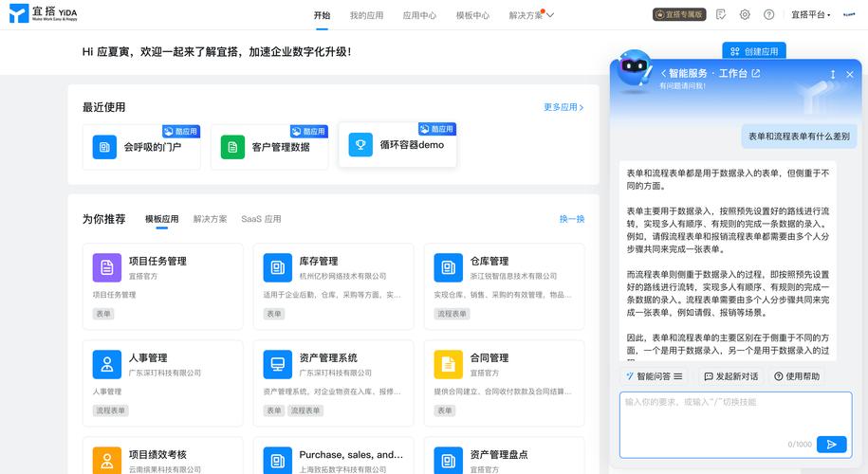The image size is (868, 474).
Task: Send the chat message arrow button
Action: (831, 444)
